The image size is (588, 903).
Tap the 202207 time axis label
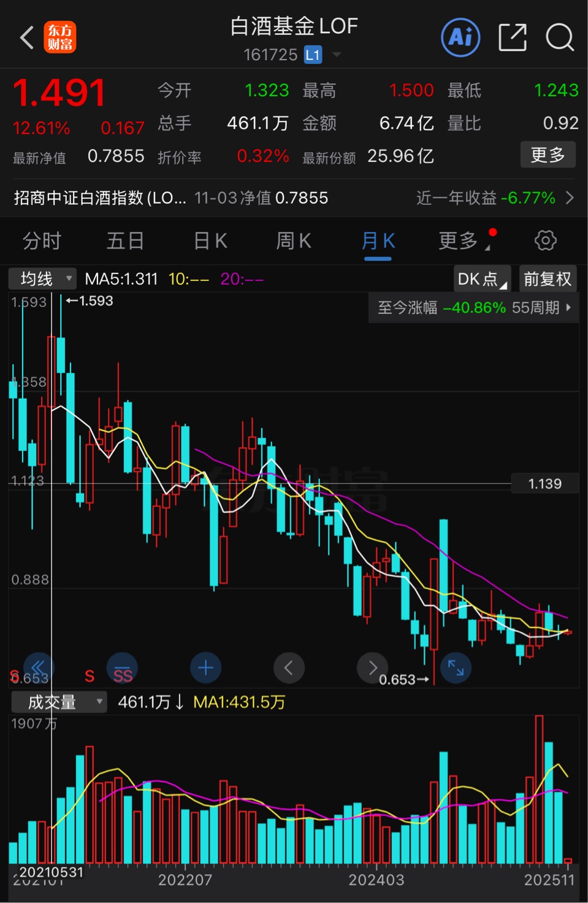[185, 880]
